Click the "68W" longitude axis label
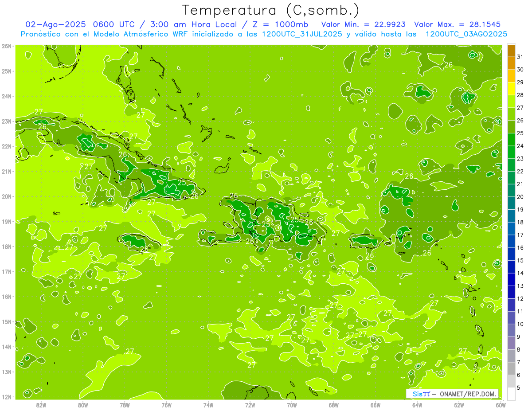 tap(334, 405)
